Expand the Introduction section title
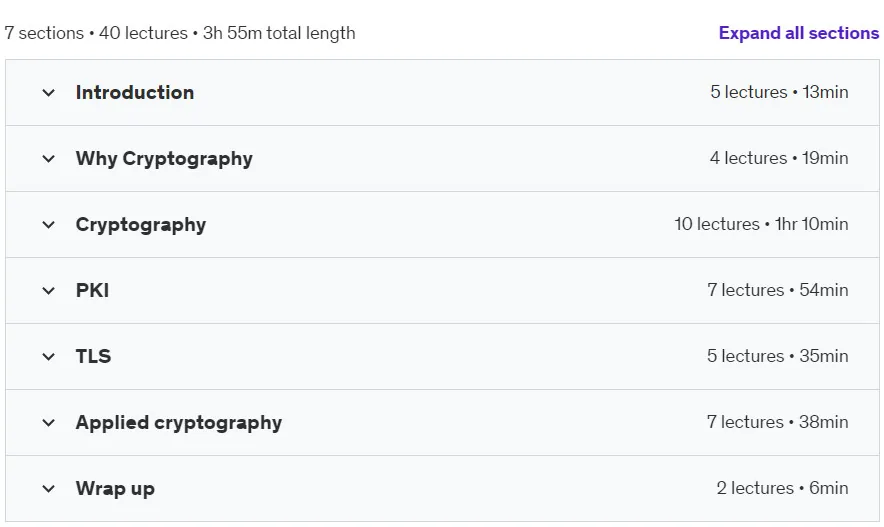This screenshot has height=527, width=884. point(135,92)
